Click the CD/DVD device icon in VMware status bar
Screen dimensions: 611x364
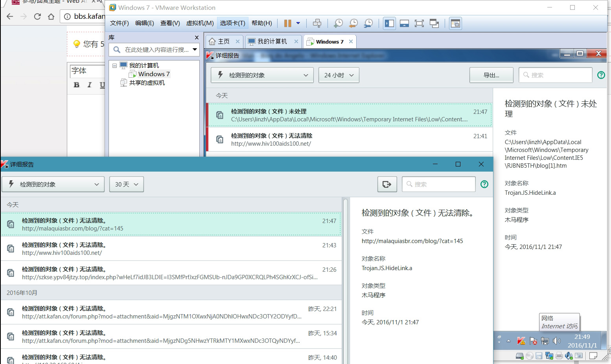[x=529, y=356]
